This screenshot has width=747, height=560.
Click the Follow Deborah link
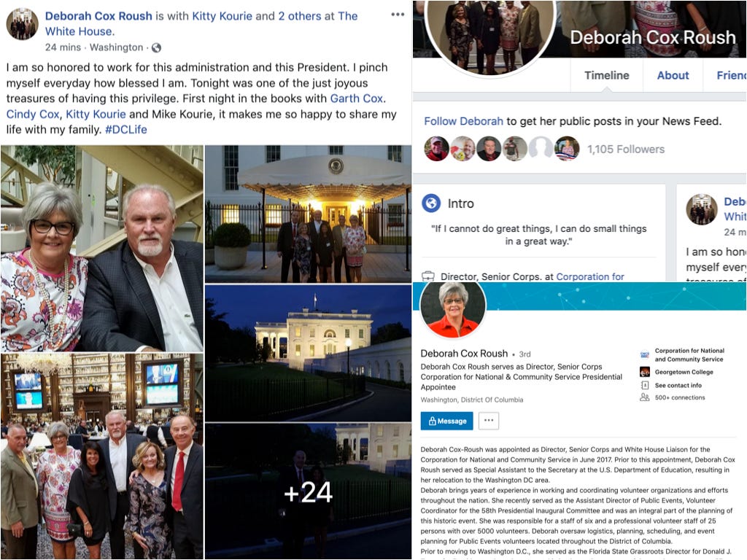[x=463, y=121]
